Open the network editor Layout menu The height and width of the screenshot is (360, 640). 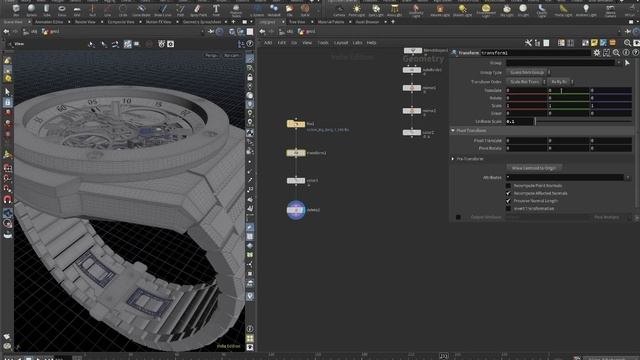click(341, 42)
